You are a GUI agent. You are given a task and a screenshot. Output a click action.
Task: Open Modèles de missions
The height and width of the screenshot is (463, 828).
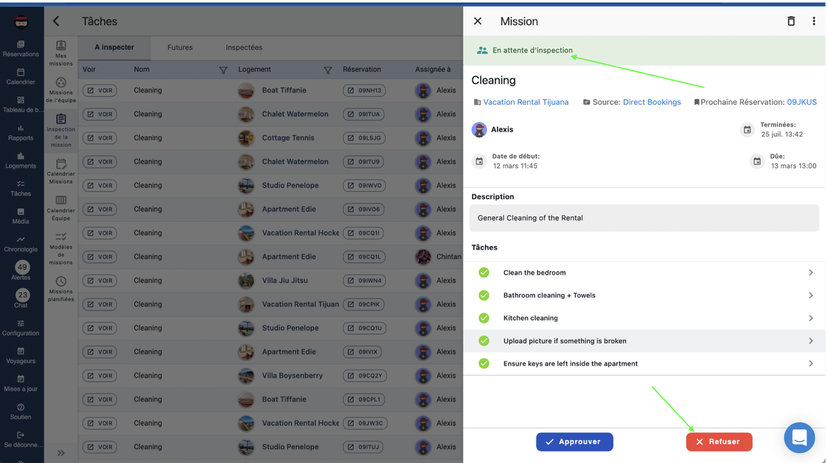[61, 248]
